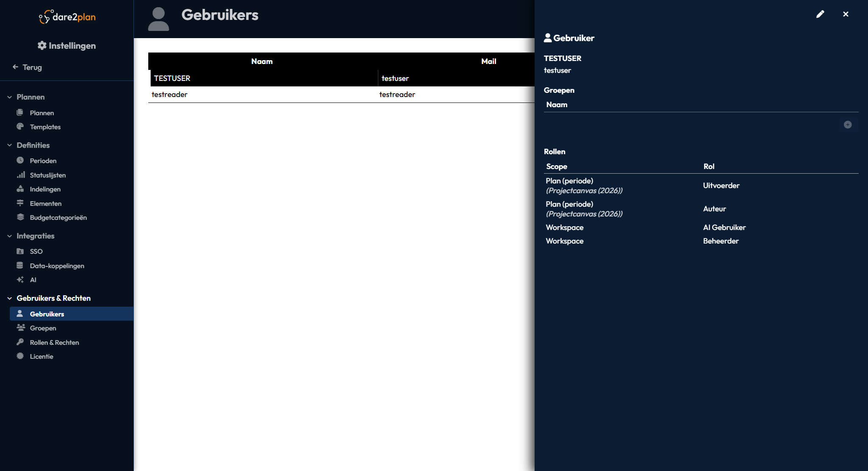
Task: Click the Perioden clock icon in sidebar
Action: pos(20,161)
